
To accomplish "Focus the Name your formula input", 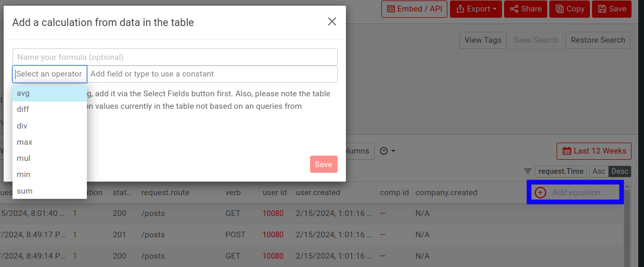I will pyautogui.click(x=175, y=57).
